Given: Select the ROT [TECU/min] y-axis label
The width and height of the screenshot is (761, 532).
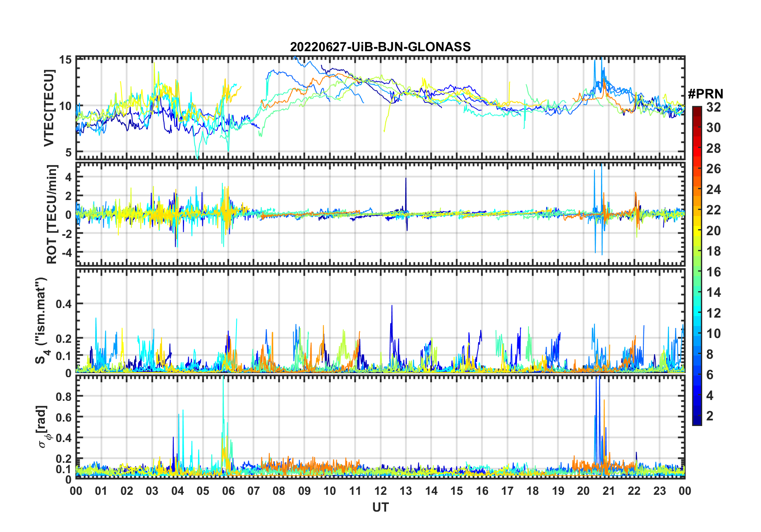Looking at the screenshot, I should pos(52,214).
